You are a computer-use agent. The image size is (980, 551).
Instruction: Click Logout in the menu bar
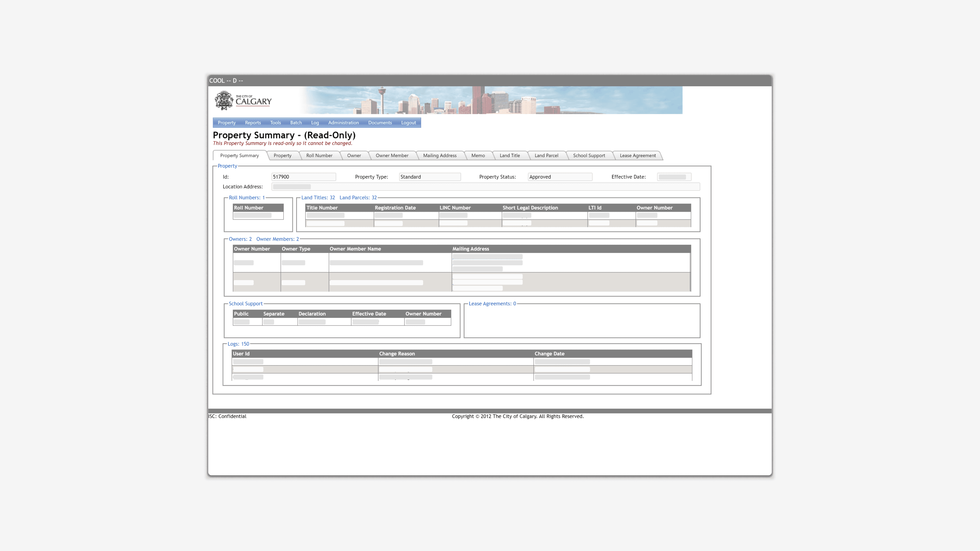408,122
